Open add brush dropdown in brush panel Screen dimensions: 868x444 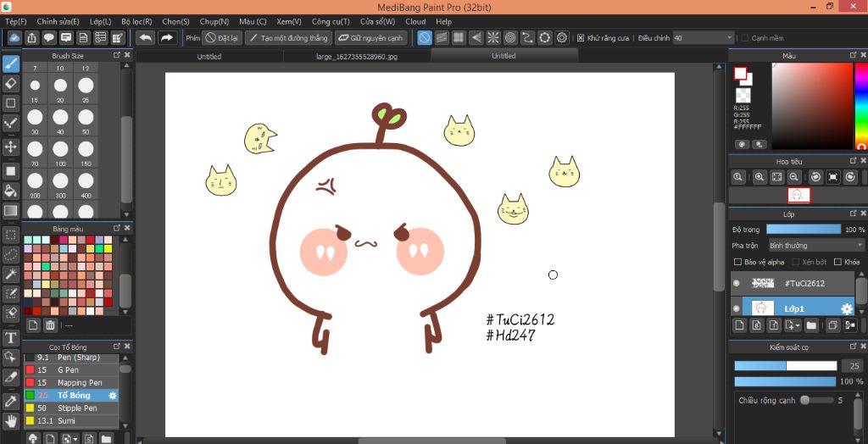tap(69, 438)
